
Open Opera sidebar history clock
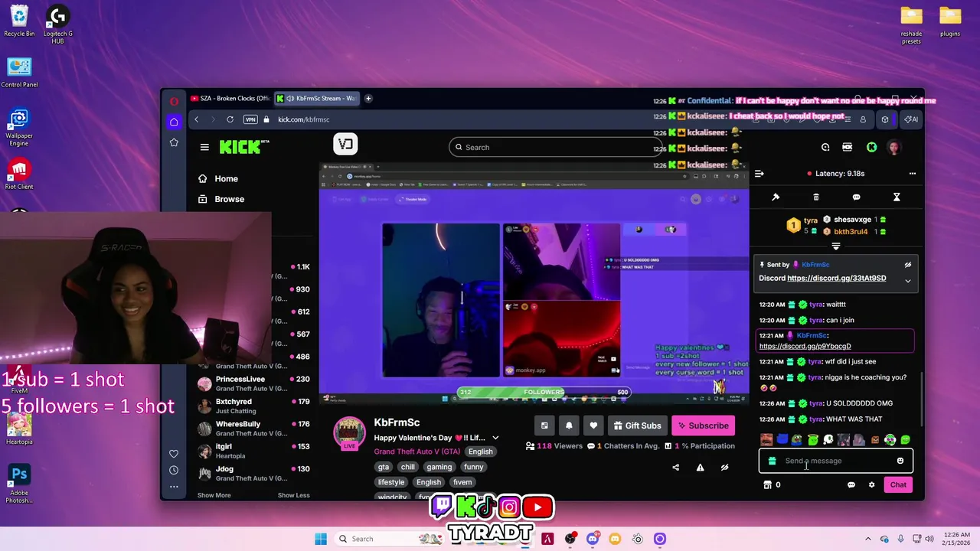174,470
